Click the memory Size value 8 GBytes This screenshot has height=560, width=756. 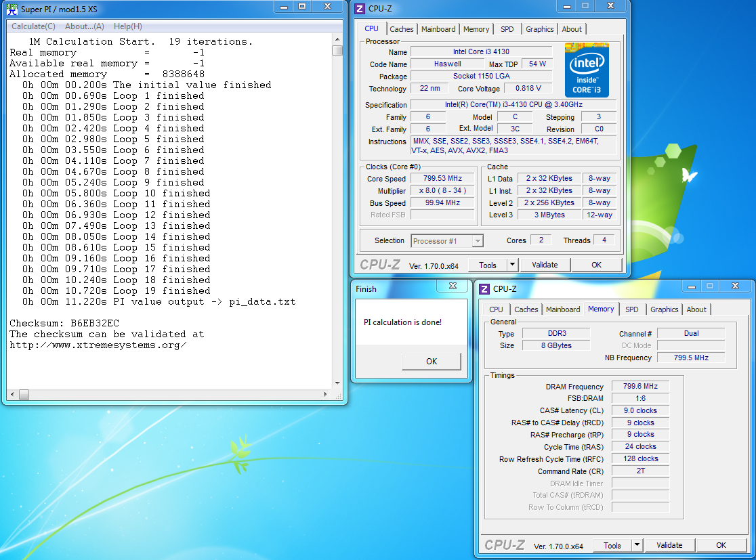(x=556, y=345)
